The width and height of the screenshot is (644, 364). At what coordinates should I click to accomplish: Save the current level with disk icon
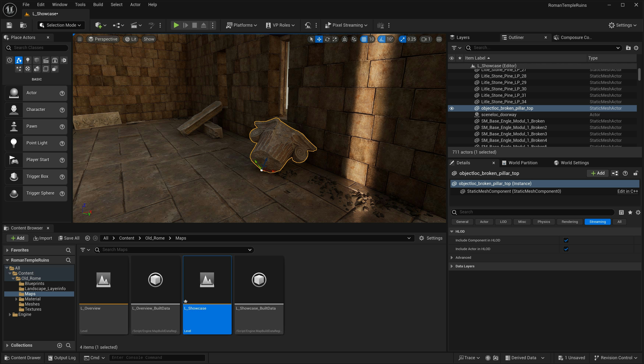9,25
